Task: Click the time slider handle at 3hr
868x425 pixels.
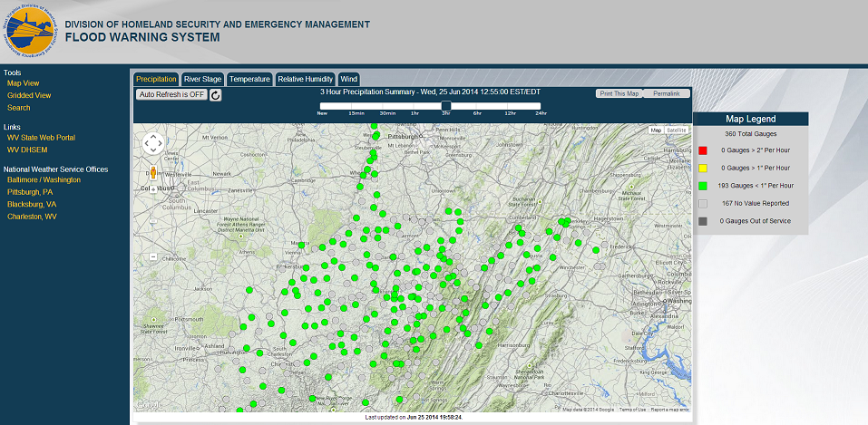Action: coord(445,106)
